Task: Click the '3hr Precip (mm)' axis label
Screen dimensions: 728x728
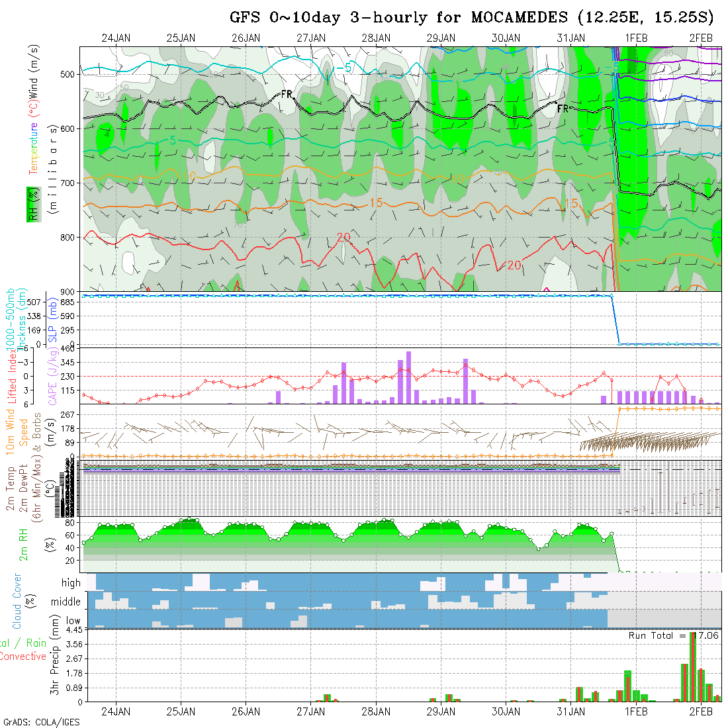Action: pyautogui.click(x=55, y=655)
